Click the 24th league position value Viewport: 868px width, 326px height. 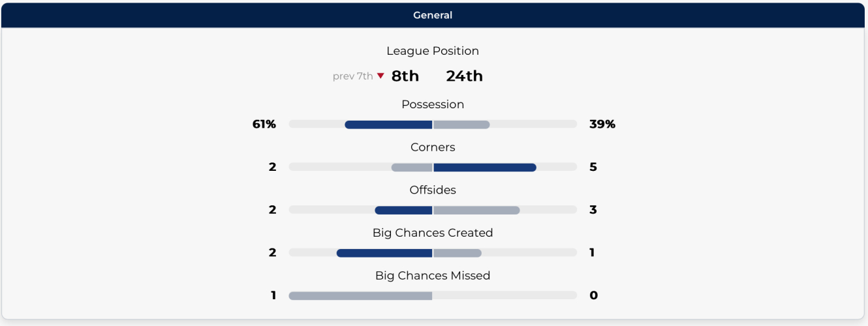[464, 76]
